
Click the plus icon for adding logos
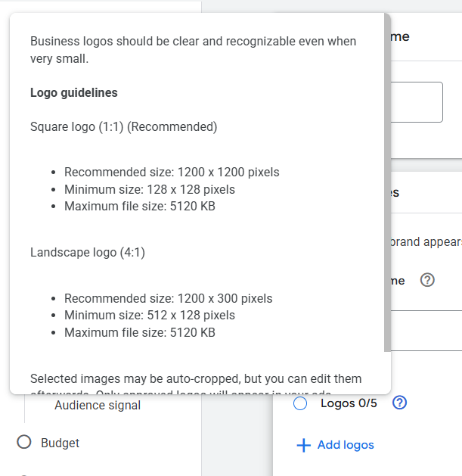click(x=304, y=445)
